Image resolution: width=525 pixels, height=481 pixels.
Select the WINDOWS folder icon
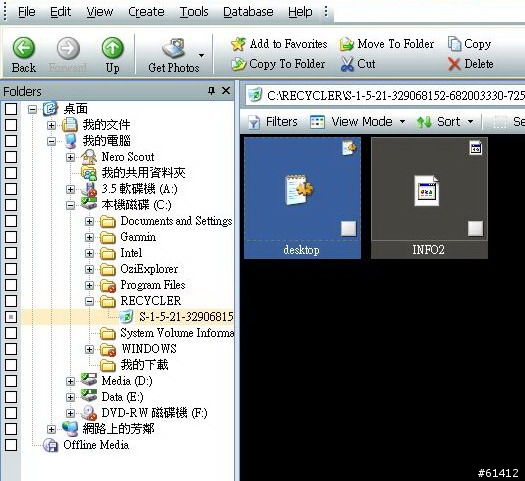[x=108, y=350]
